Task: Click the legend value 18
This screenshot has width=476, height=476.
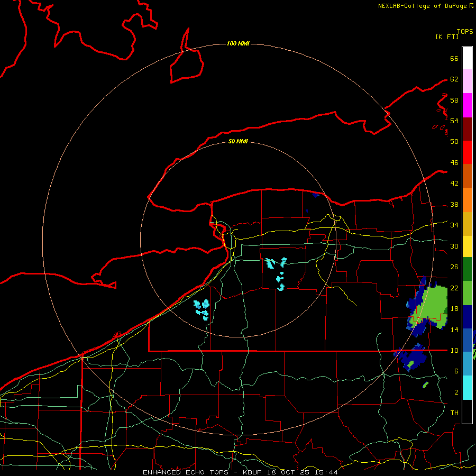Action: [454, 309]
